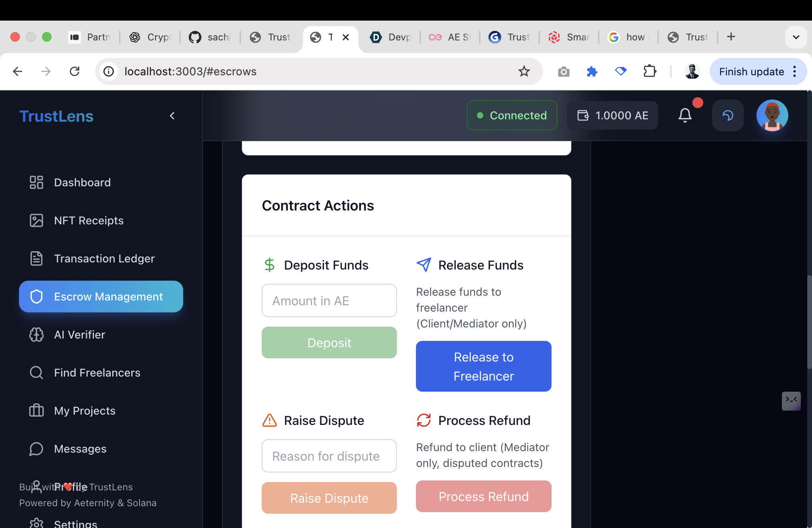Switch to the AE Studio browser tab

click(450, 37)
